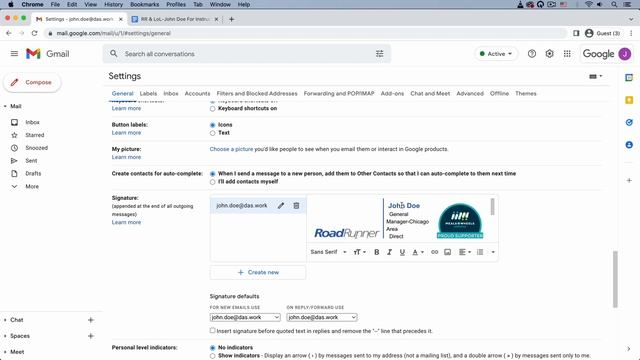Open the Inbox folder in sidebar
This screenshot has width=640, height=360.
pos(33,122)
